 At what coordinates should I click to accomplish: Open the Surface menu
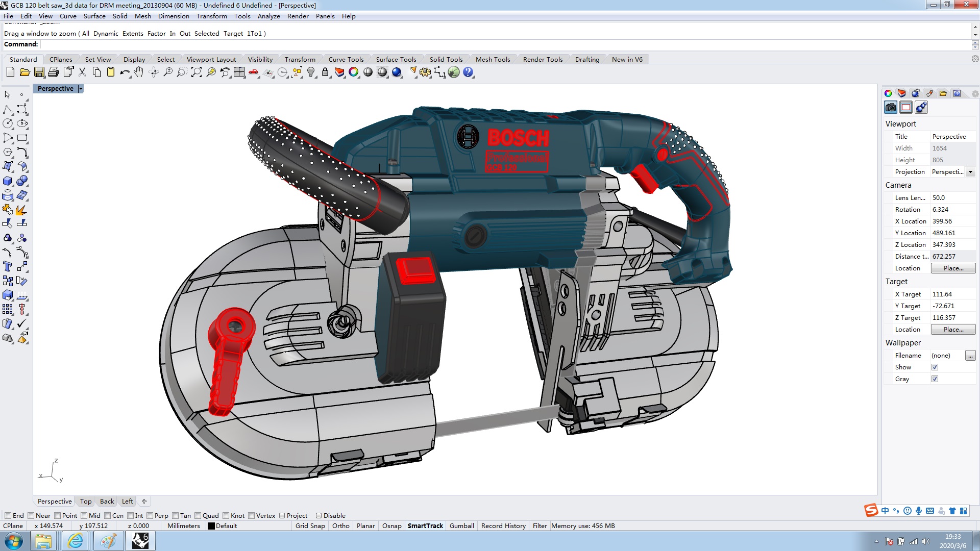94,16
